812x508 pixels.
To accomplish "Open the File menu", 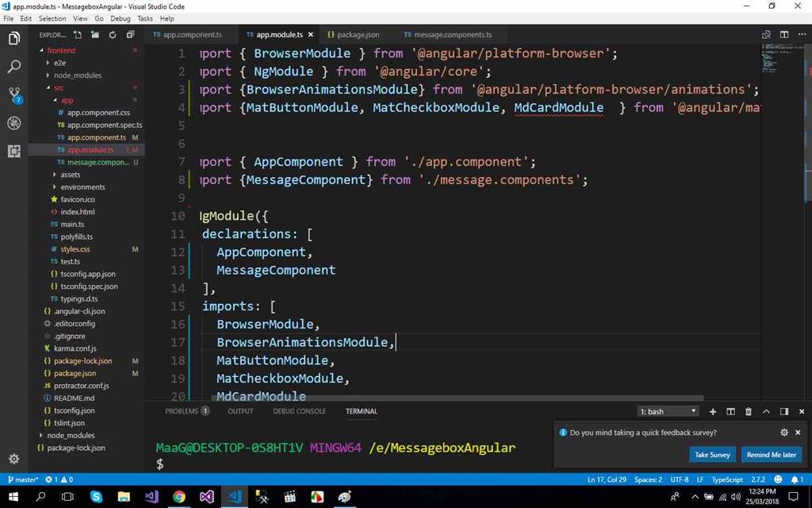I will pyautogui.click(x=8, y=18).
